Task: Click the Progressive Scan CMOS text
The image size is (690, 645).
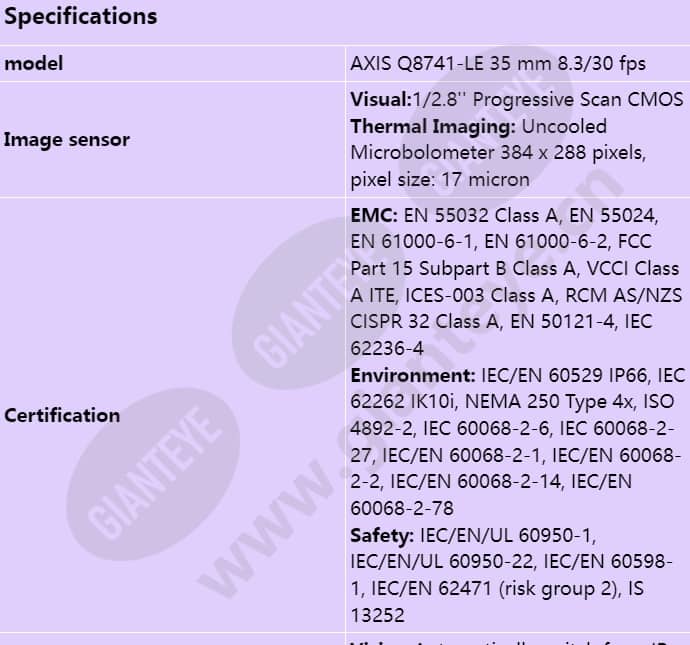Action: (x=575, y=100)
